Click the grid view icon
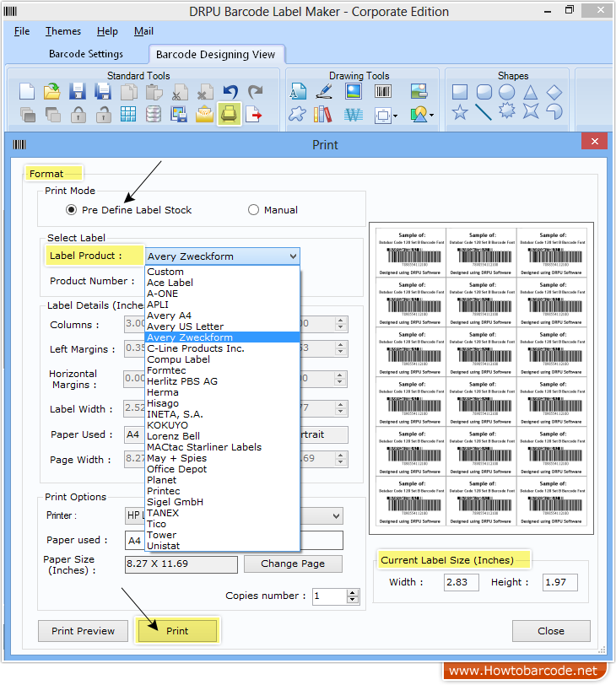The height and width of the screenshot is (685, 616). coord(128,115)
